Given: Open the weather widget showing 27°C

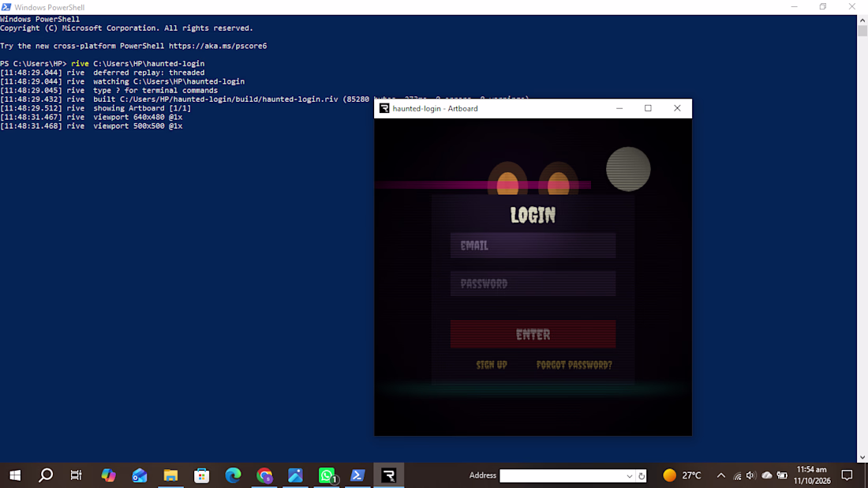Looking at the screenshot, I should coord(682,475).
